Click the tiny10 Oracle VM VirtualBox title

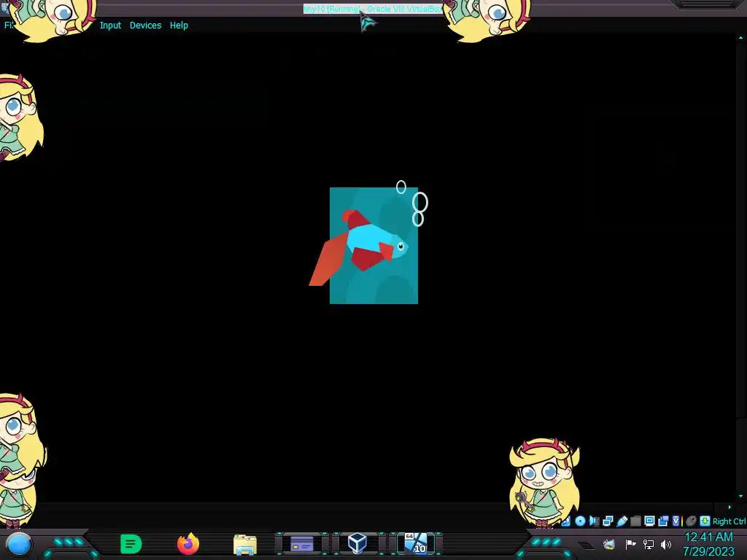click(373, 9)
